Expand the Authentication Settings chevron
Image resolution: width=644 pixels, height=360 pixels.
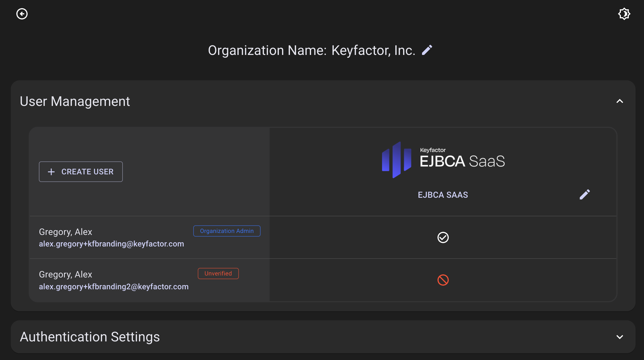(619, 337)
